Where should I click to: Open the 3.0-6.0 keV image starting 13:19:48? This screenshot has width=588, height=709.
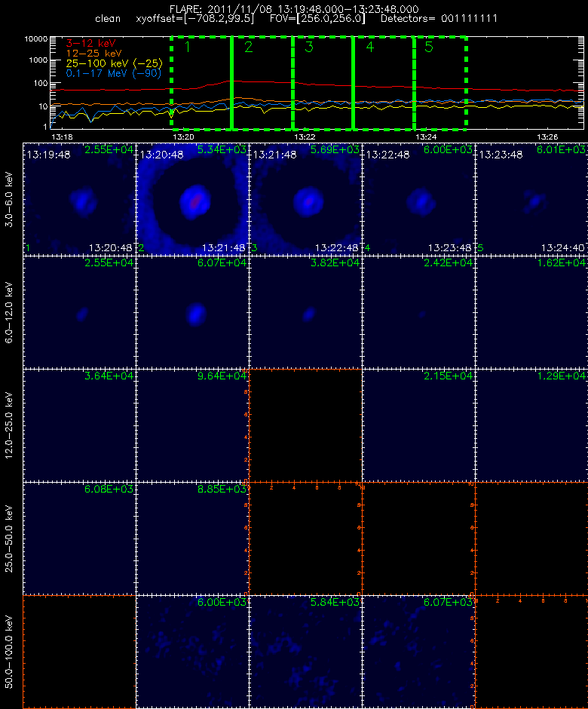[x=79, y=199]
